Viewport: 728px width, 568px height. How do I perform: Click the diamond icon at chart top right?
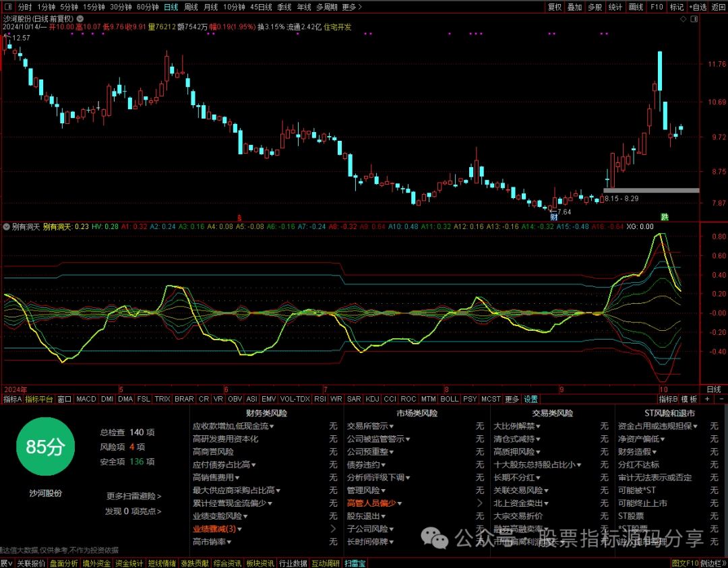(683, 19)
